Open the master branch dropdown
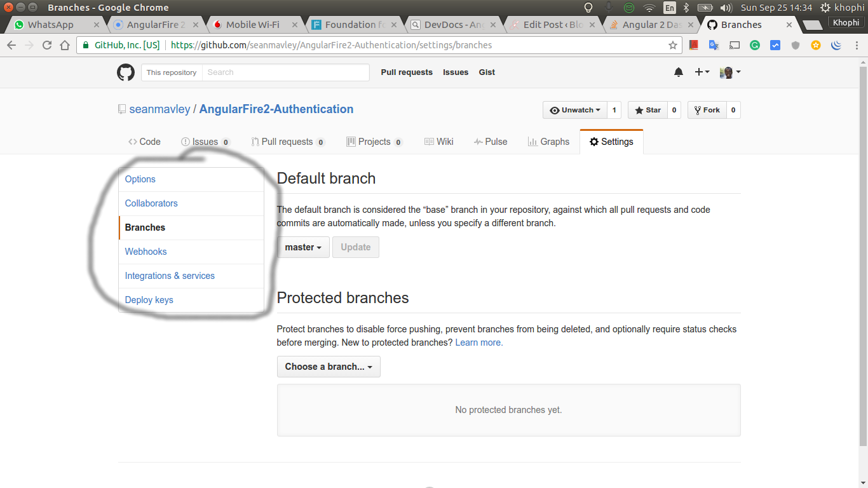This screenshot has width=868, height=488. tap(303, 247)
